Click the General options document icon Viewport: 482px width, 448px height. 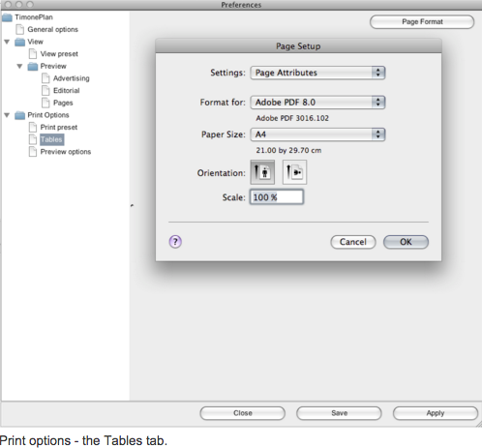20,29
